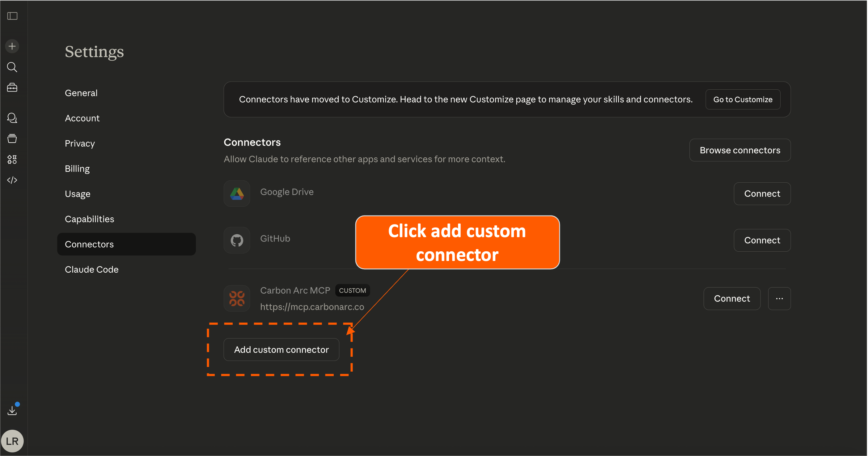Select Claude Code in settings menu
868x456 pixels.
point(91,270)
